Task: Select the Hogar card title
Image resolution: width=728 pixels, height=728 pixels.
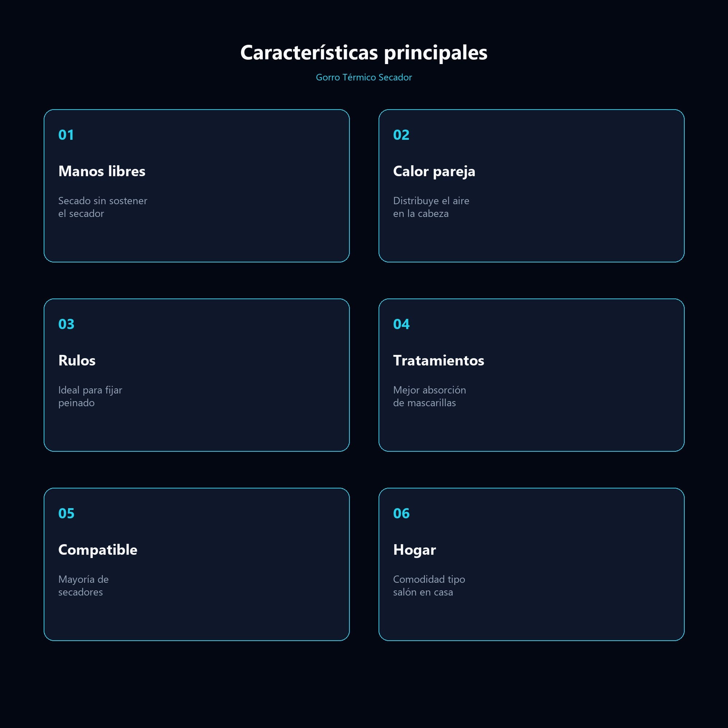Action: coord(415,550)
